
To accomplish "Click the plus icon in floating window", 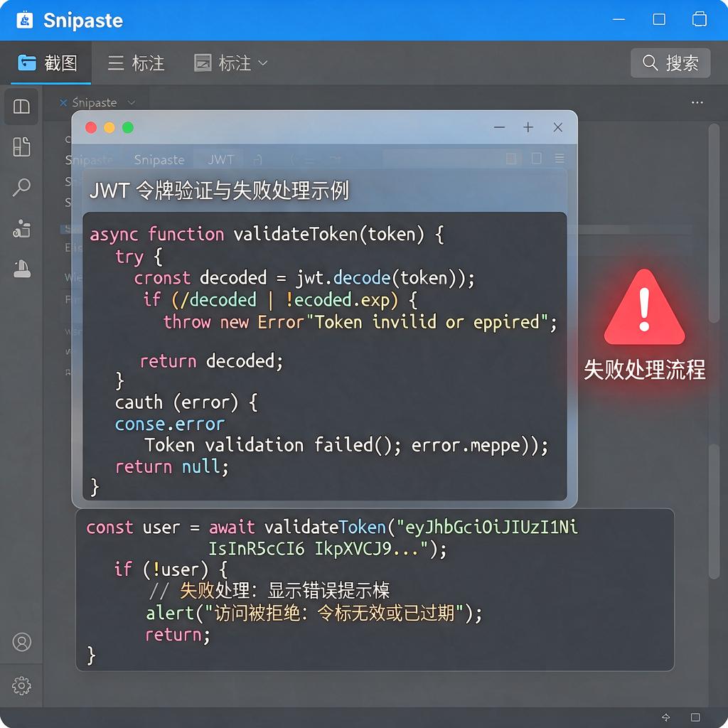I will click(x=528, y=127).
